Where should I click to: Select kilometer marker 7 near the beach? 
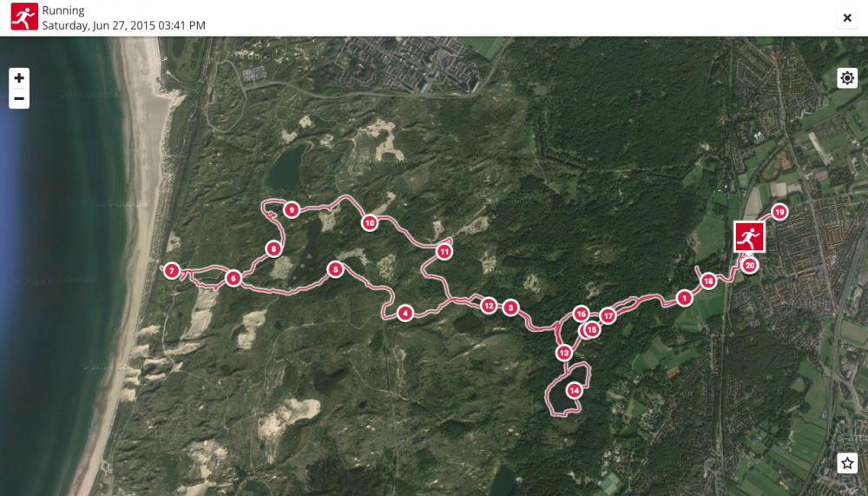[x=172, y=271]
